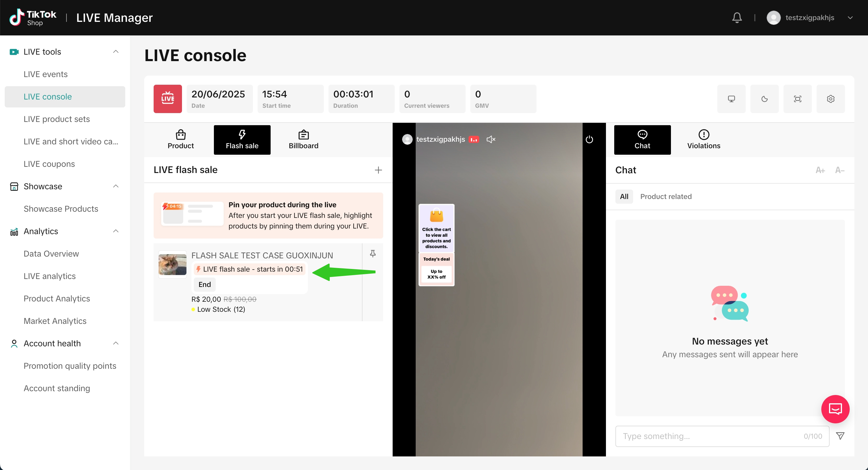
Task: Increase chat font size with A+
Action: [820, 170]
